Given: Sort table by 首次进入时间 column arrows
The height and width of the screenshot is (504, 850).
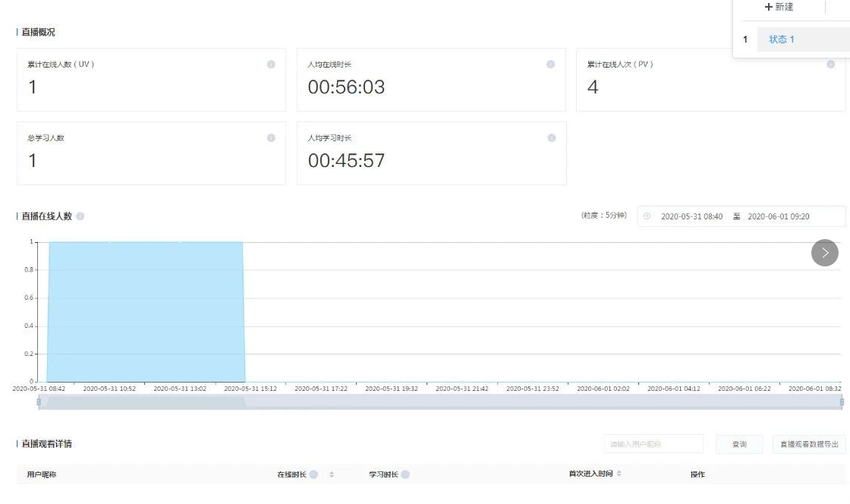Looking at the screenshot, I should [x=619, y=474].
